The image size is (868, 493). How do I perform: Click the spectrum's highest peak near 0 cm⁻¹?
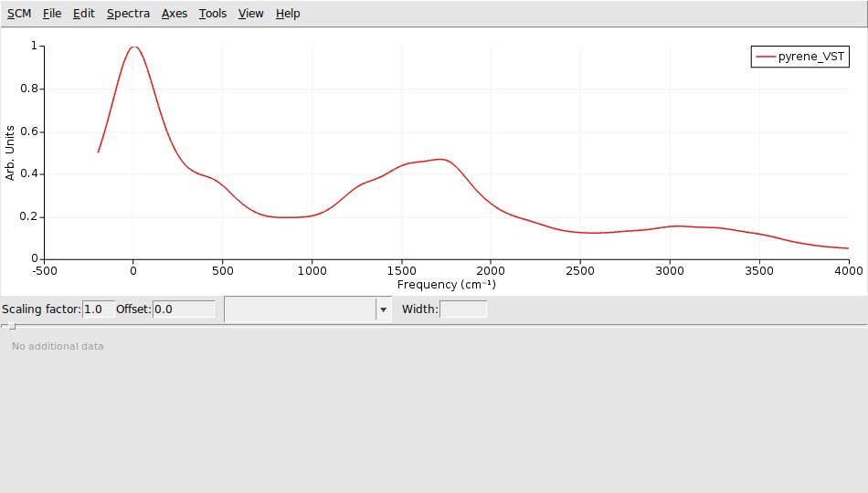click(x=133, y=47)
